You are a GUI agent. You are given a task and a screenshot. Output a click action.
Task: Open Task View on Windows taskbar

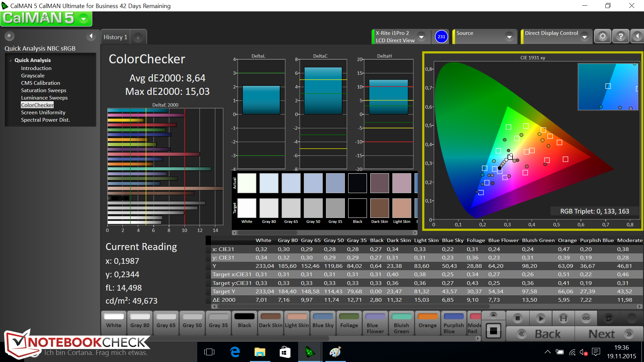tap(209, 352)
